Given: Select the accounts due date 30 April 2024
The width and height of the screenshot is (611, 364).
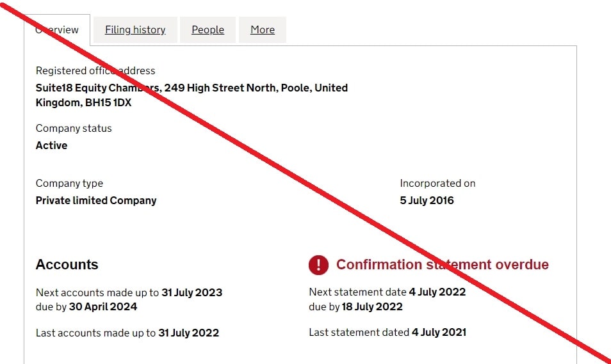Looking at the screenshot, I should 103,307.
